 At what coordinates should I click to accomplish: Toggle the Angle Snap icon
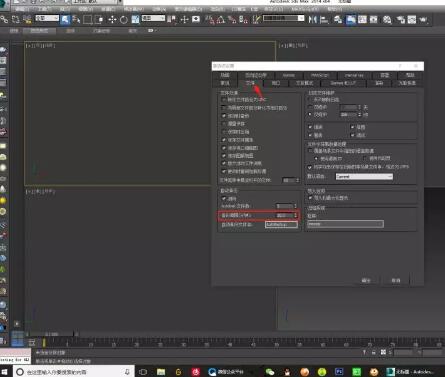[221, 20]
